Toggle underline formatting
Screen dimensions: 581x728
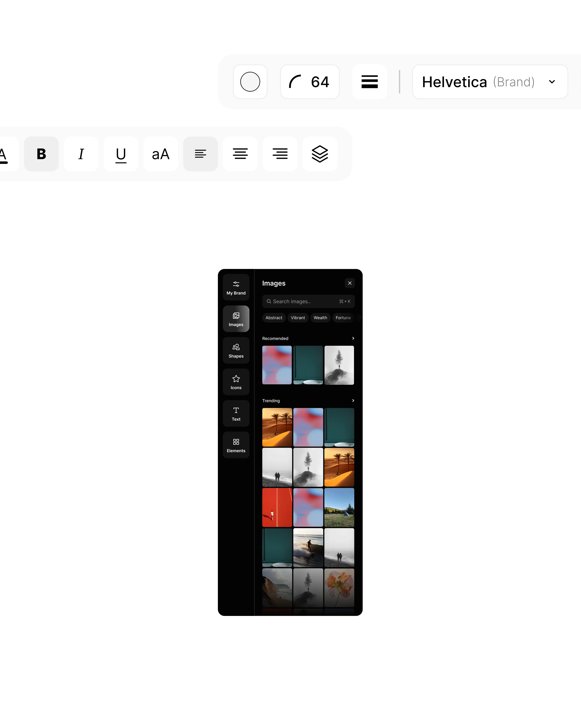121,154
